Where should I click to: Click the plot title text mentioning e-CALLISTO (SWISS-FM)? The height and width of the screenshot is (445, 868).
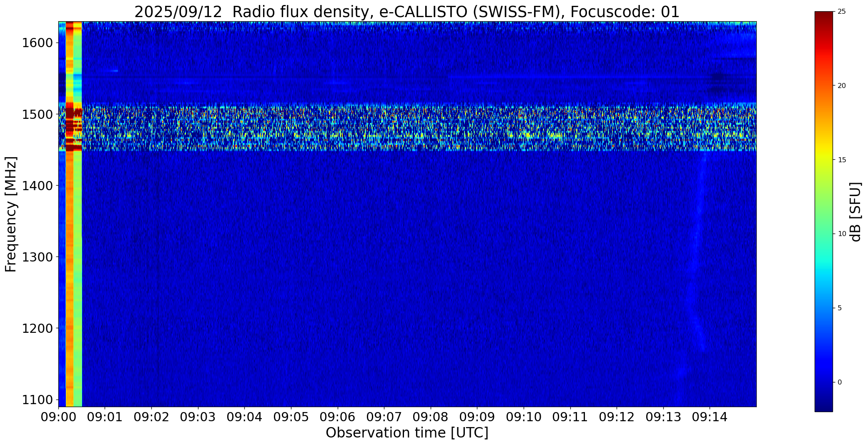(407, 12)
